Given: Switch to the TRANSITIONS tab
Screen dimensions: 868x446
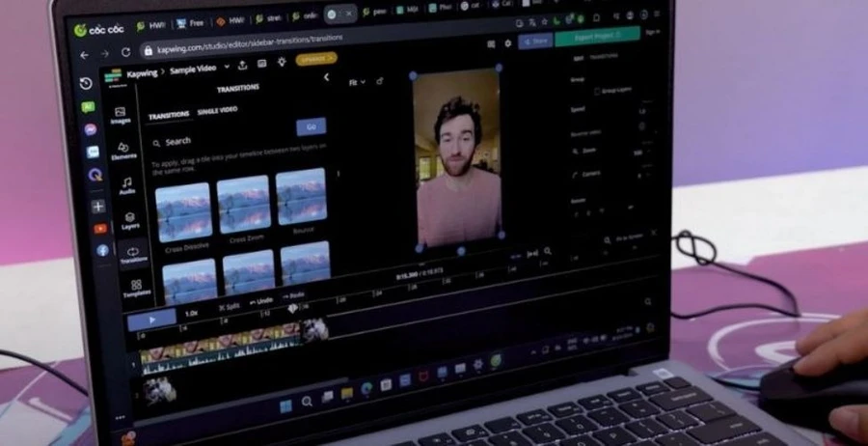Looking at the screenshot, I should click(169, 115).
